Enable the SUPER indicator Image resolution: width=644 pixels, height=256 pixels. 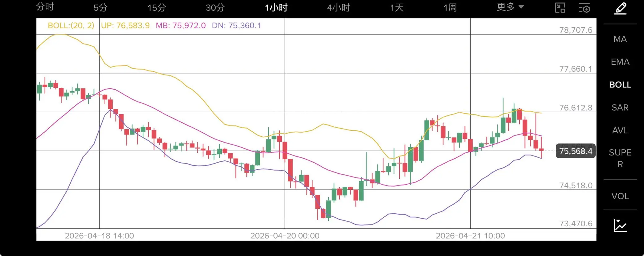(620, 158)
